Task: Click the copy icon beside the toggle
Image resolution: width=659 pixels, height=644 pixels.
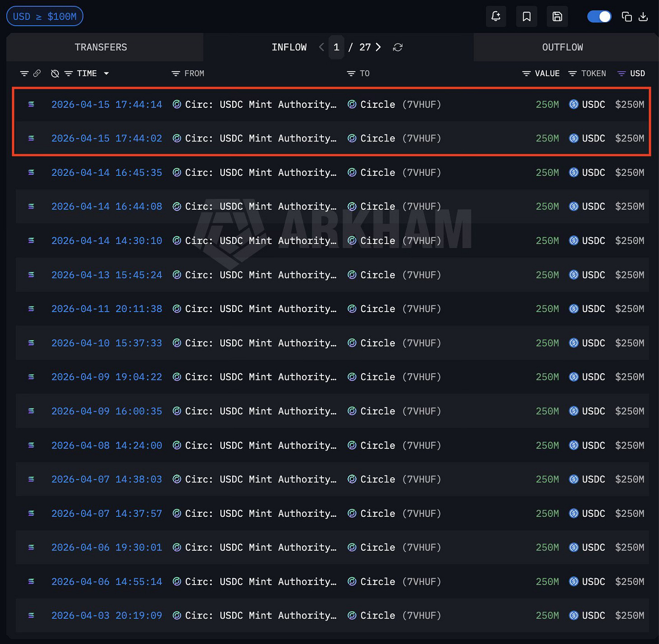Action: (x=626, y=17)
